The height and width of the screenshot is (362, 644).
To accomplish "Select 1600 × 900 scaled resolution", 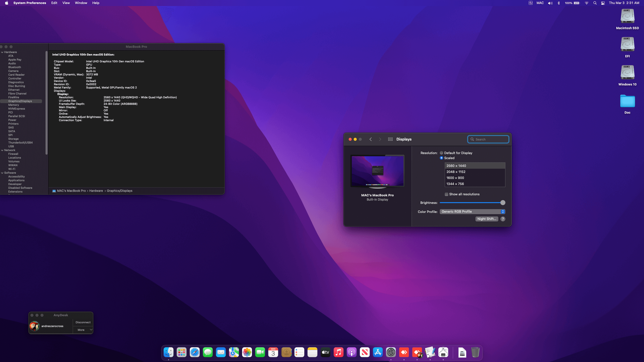I will click(475, 178).
